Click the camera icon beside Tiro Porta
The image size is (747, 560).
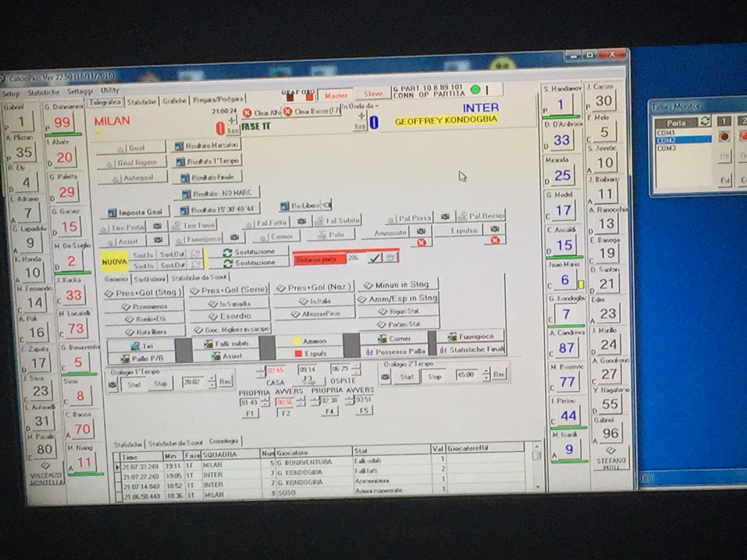(157, 226)
